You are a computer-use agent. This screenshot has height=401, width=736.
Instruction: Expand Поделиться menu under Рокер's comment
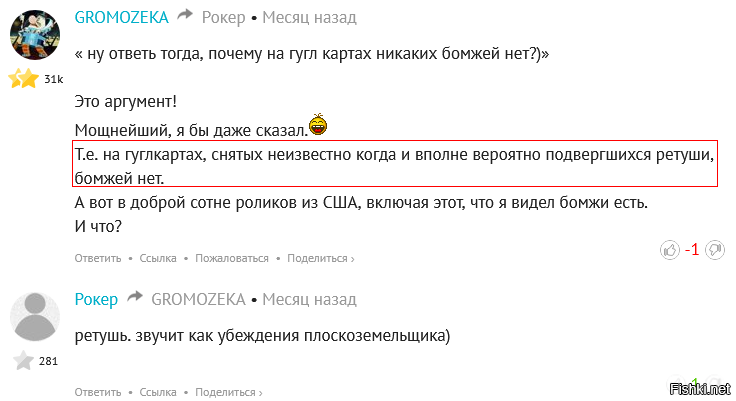point(229,392)
